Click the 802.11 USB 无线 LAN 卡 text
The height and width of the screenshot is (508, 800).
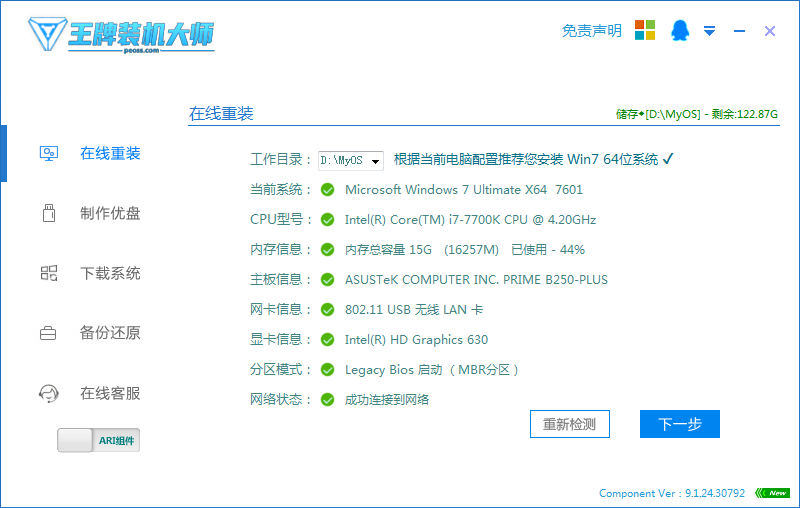[414, 310]
